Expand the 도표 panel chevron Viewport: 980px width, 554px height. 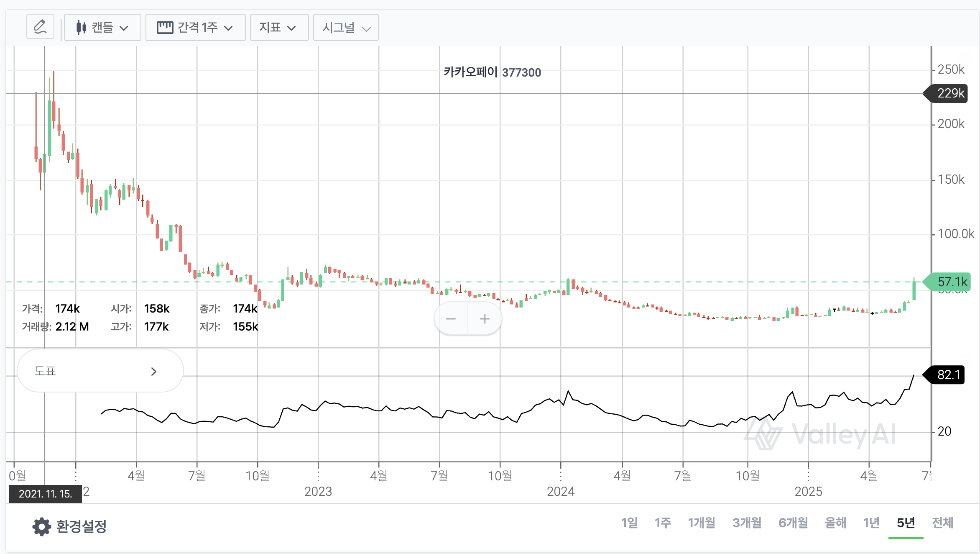153,372
